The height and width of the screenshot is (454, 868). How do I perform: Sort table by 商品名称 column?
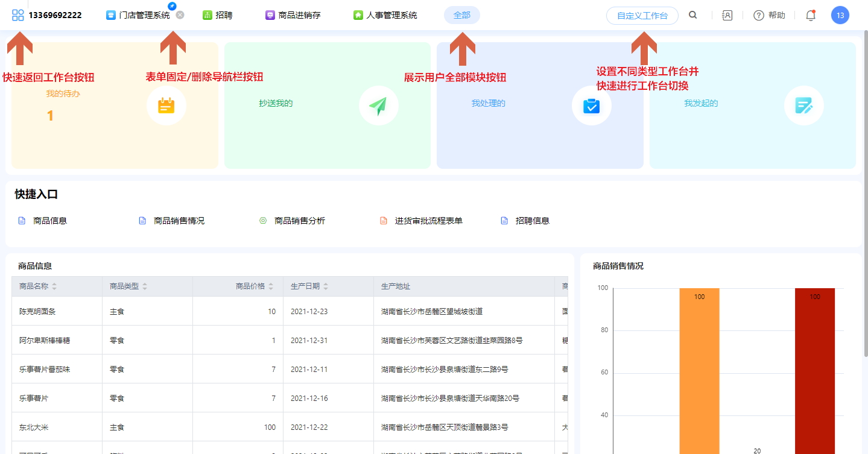pyautogui.click(x=54, y=286)
